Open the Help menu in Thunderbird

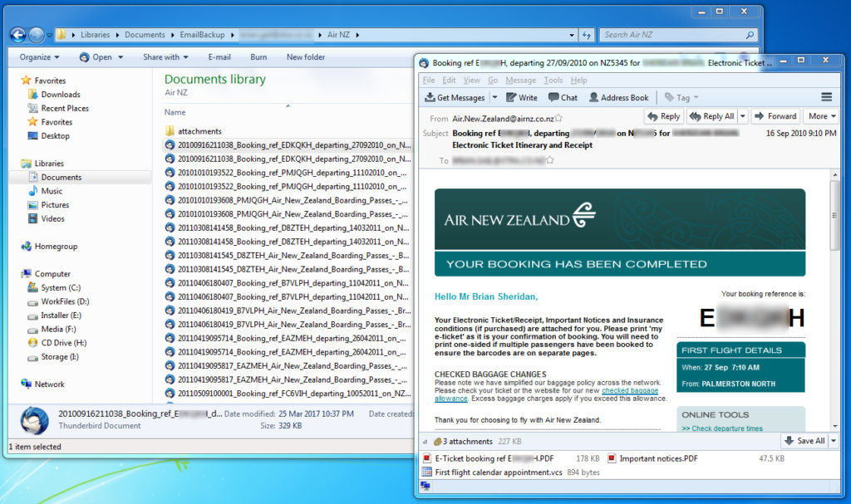[578, 81]
